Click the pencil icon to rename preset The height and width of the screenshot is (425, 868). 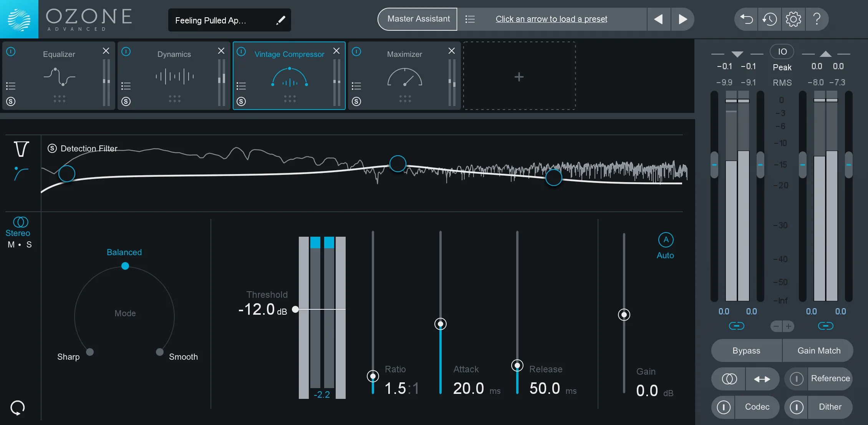(x=281, y=20)
